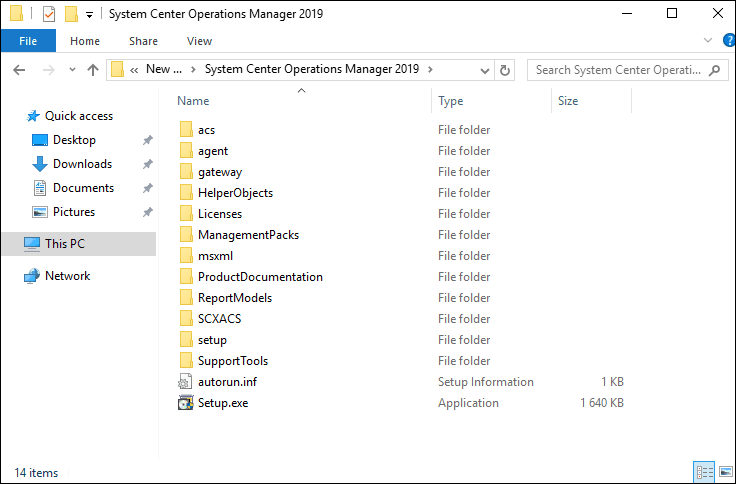
Task: Click the chevron after System Center Operations Manager 2019
Action: pyautogui.click(x=430, y=69)
